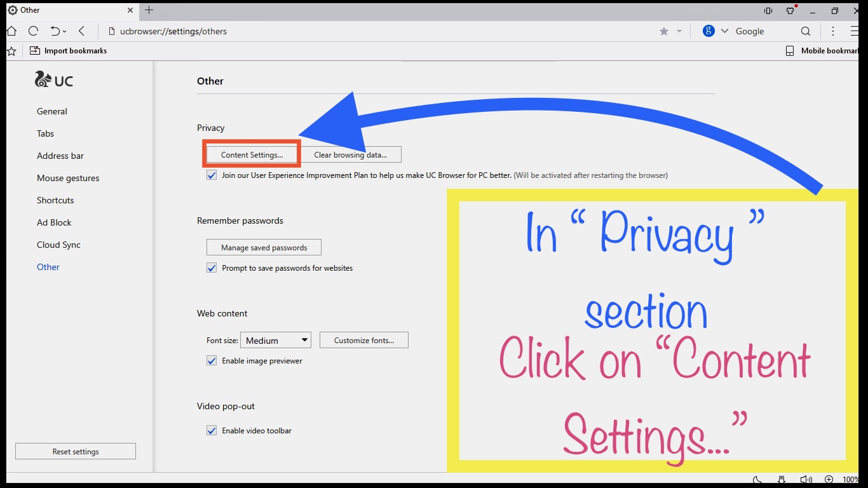Image resolution: width=868 pixels, height=488 pixels.
Task: Toggle Prompt to save passwords checkbox
Action: 212,268
